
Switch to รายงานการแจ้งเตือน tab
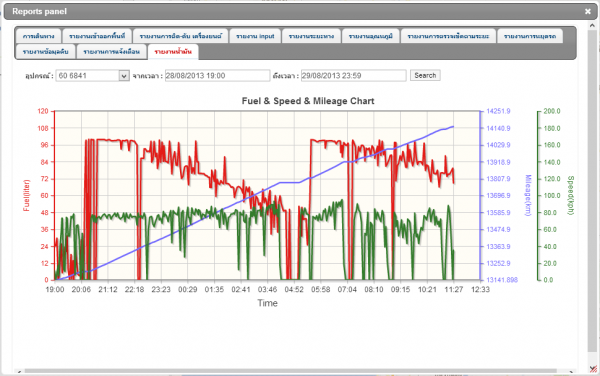pos(111,52)
